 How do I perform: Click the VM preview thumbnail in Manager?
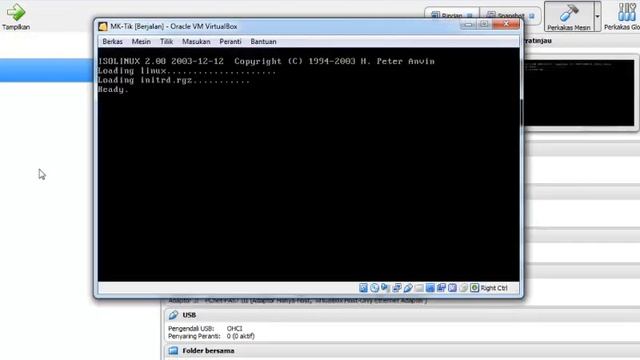click(580, 93)
